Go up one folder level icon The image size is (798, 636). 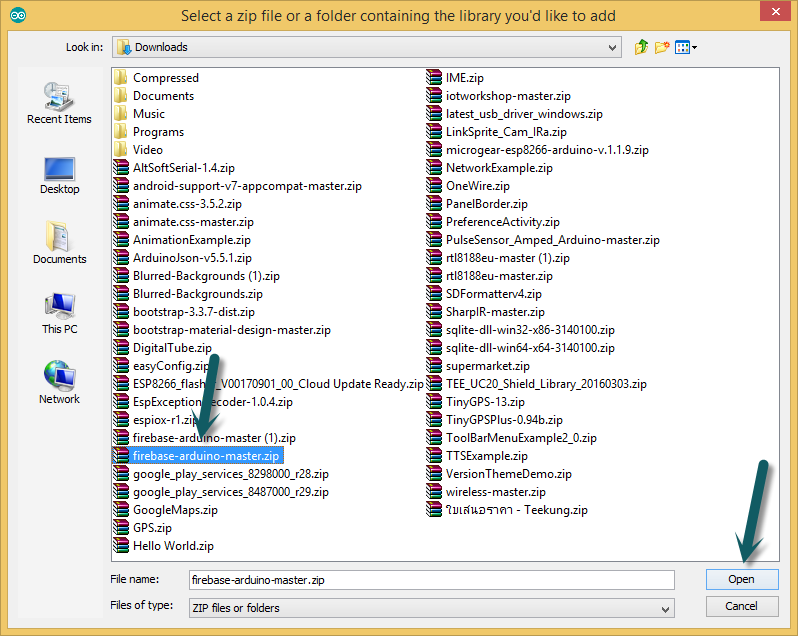pos(641,47)
